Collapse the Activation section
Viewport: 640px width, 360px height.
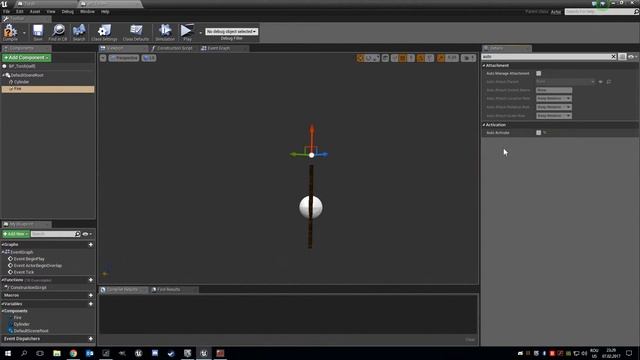pos(484,125)
